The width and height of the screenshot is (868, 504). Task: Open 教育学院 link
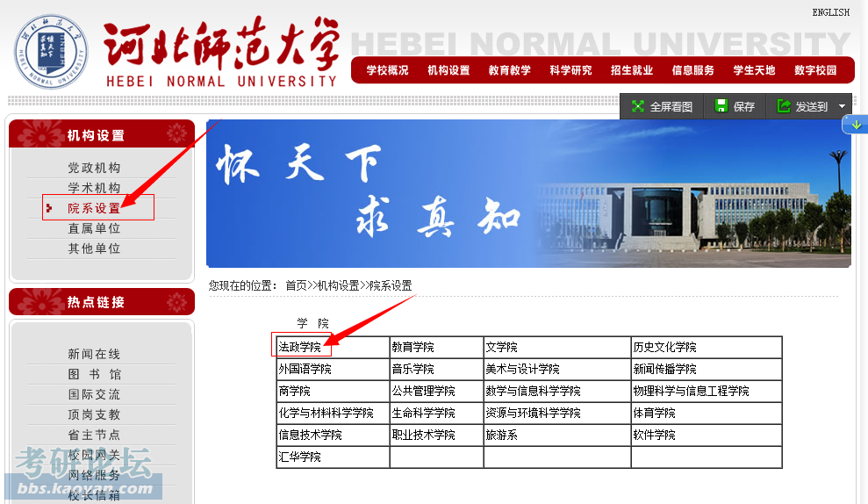click(413, 347)
